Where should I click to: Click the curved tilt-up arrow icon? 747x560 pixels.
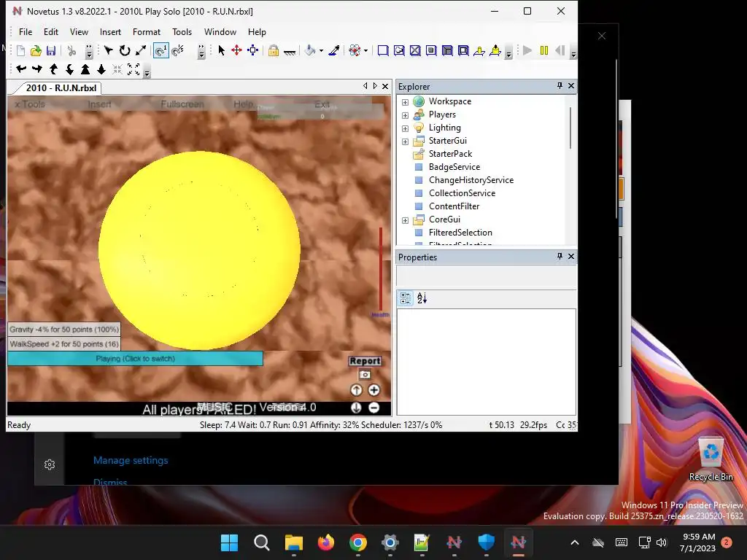point(53,69)
